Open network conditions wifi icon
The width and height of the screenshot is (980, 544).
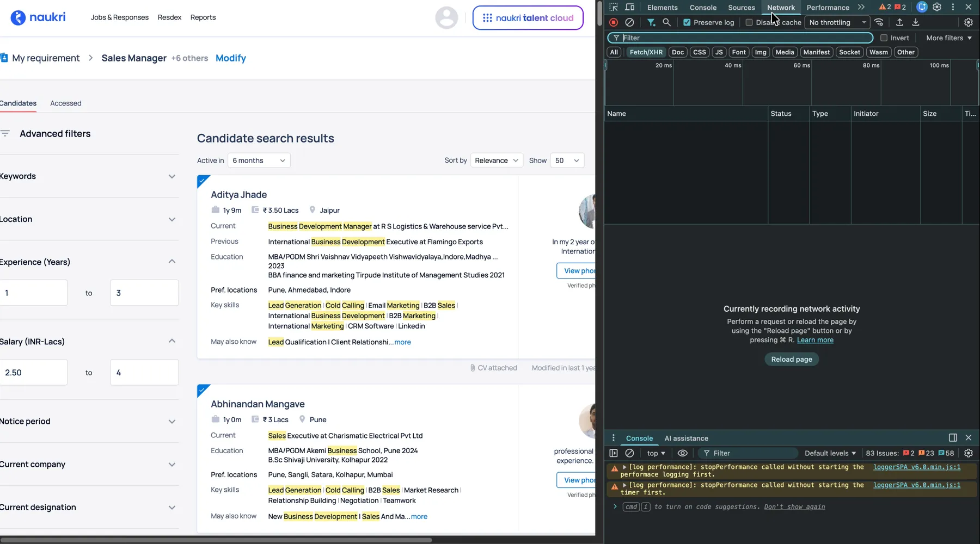point(879,22)
